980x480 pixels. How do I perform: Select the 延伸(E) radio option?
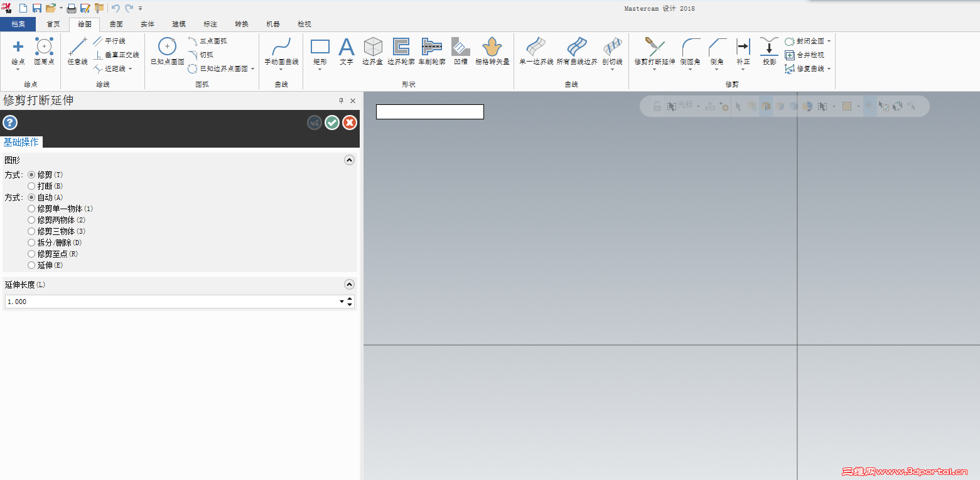coord(31,265)
